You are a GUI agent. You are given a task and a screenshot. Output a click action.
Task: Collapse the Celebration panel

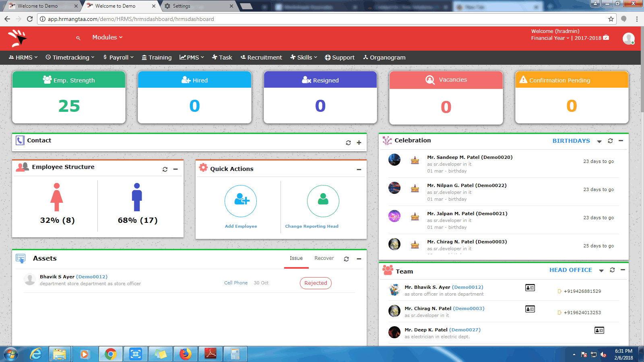[621, 141]
